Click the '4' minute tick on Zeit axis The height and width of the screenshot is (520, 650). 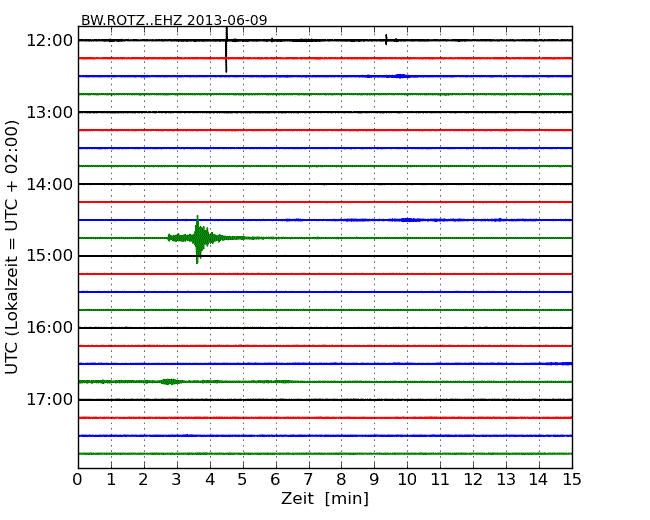[210, 480]
